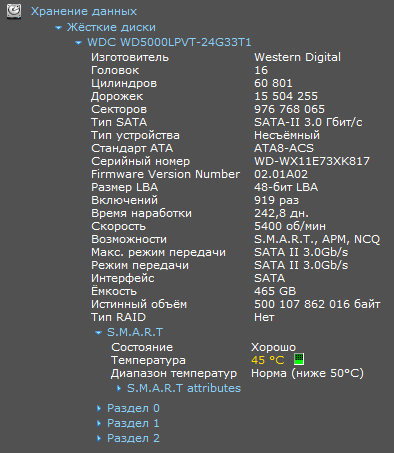Click the Ёмкость row label

coord(114,291)
